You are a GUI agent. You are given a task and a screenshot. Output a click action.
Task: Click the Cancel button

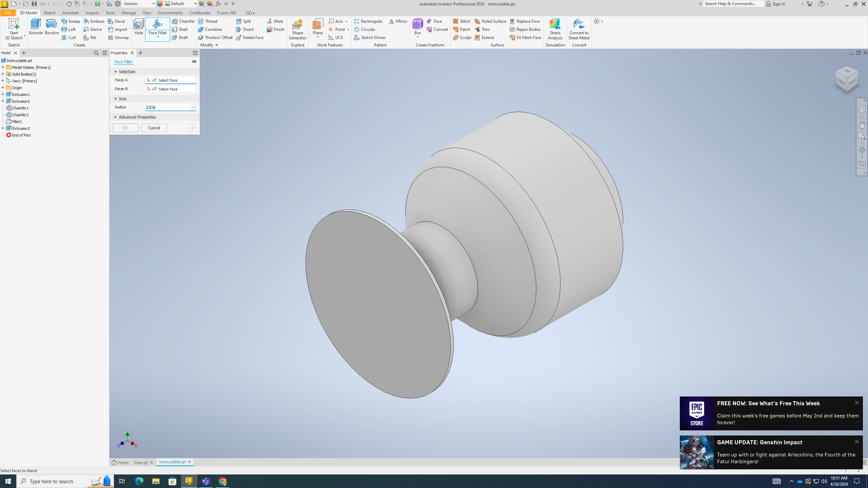coord(154,128)
